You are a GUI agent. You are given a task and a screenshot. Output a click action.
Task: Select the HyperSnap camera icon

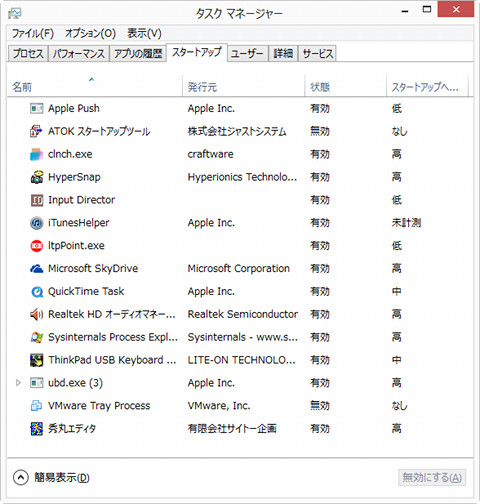coord(37,177)
